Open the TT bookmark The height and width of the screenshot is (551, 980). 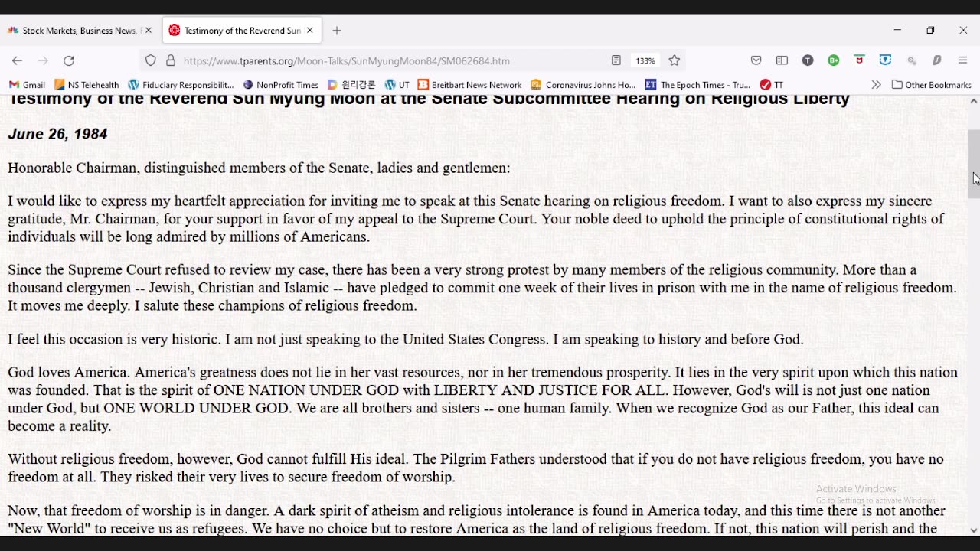772,85
